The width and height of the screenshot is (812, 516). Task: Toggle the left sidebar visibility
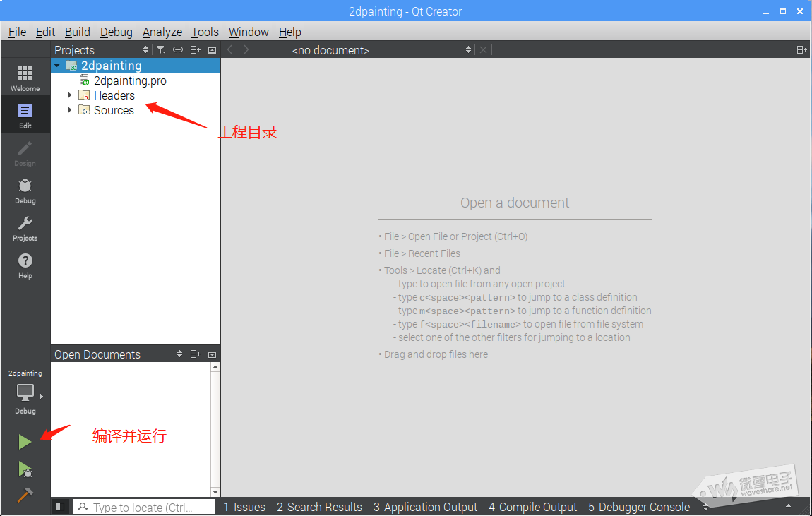pyautogui.click(x=61, y=507)
